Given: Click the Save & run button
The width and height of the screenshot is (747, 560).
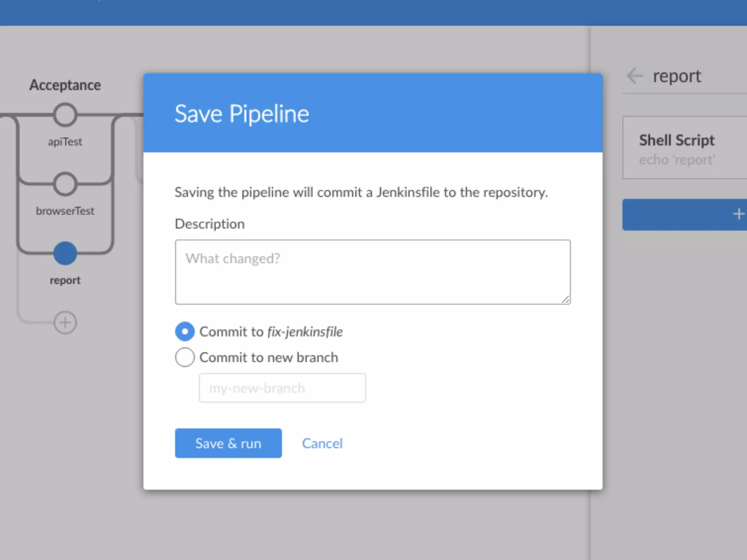Looking at the screenshot, I should (x=228, y=443).
